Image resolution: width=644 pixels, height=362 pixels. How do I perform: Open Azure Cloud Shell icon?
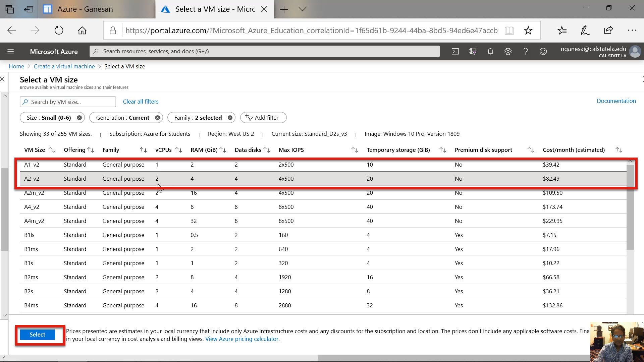coord(455,51)
